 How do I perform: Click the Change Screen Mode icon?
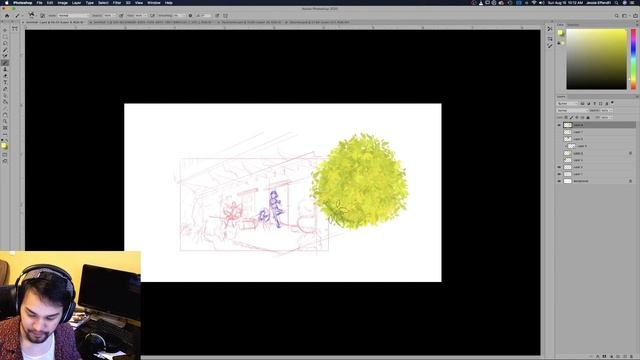[5, 161]
